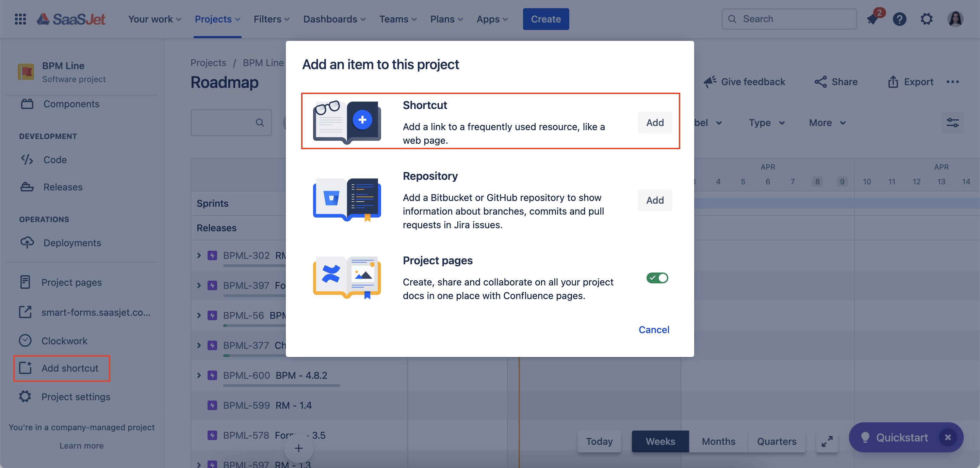Open the Type filter dropdown
The image size is (980, 468).
click(x=767, y=123)
